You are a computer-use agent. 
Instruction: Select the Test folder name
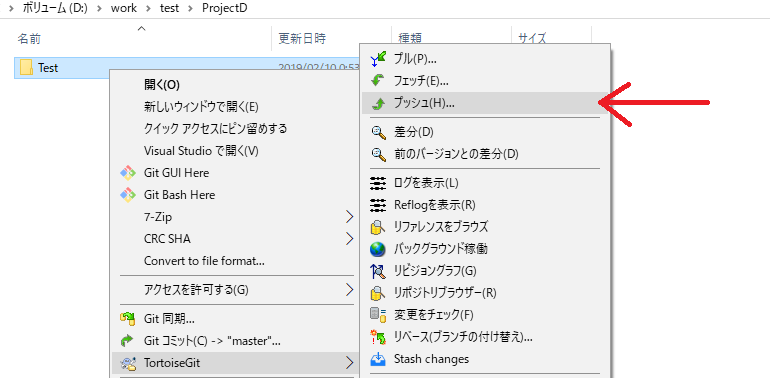click(x=48, y=68)
